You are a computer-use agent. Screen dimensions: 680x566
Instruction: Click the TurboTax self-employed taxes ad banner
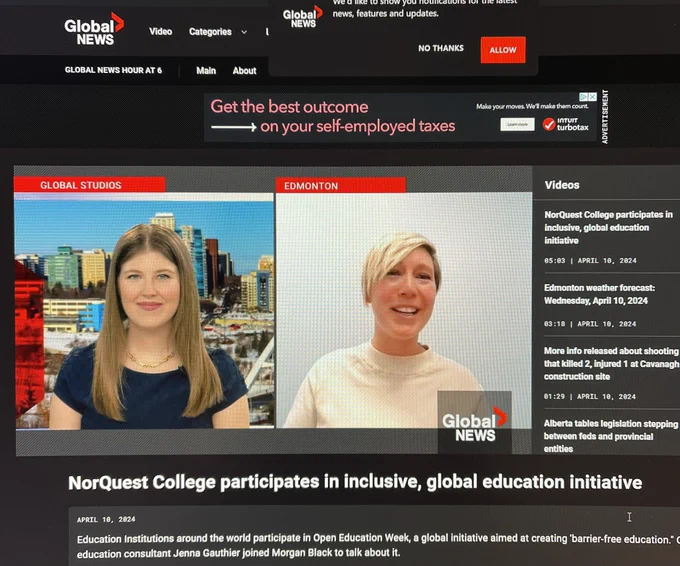coord(401,117)
